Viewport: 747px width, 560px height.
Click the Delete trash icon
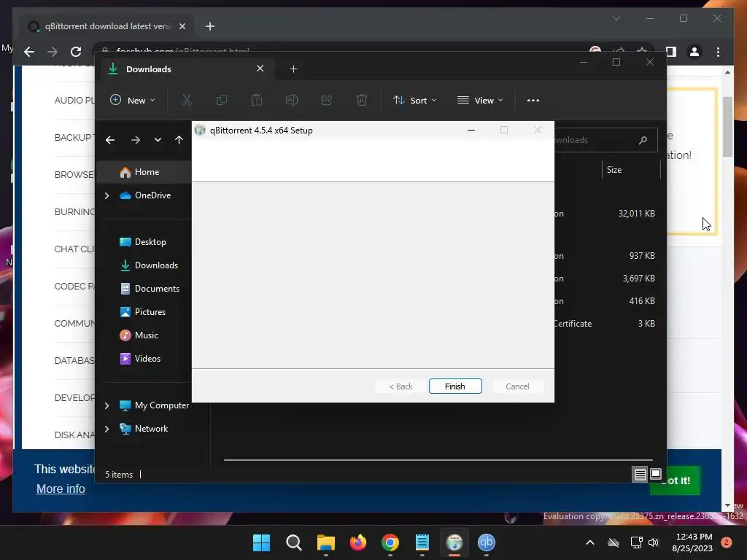point(362,100)
